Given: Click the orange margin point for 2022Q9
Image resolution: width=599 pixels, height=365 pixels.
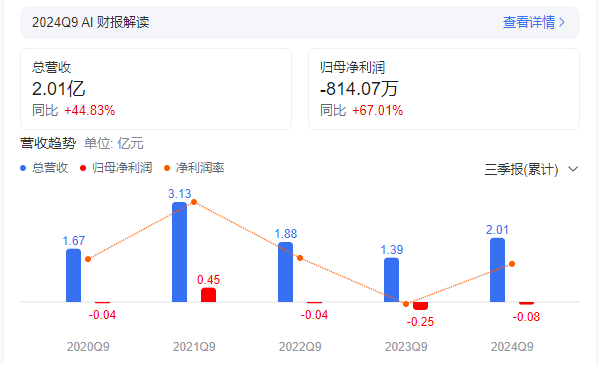Looking at the screenshot, I should click(x=300, y=258).
